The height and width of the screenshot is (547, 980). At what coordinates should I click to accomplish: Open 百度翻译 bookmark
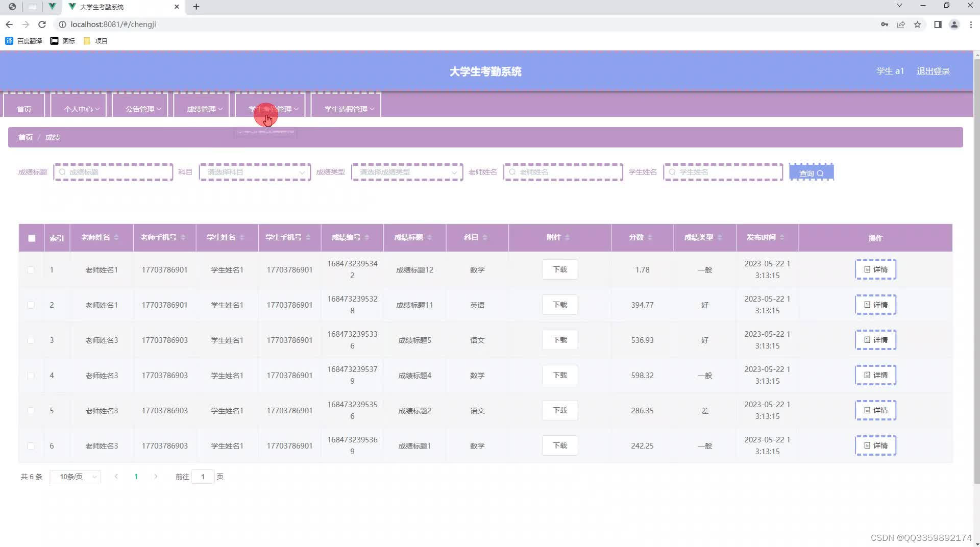(23, 41)
